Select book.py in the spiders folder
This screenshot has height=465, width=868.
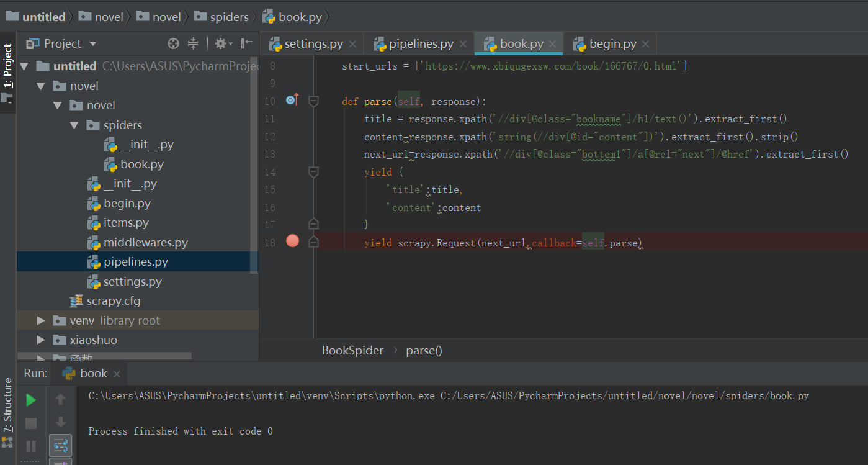tap(134, 164)
